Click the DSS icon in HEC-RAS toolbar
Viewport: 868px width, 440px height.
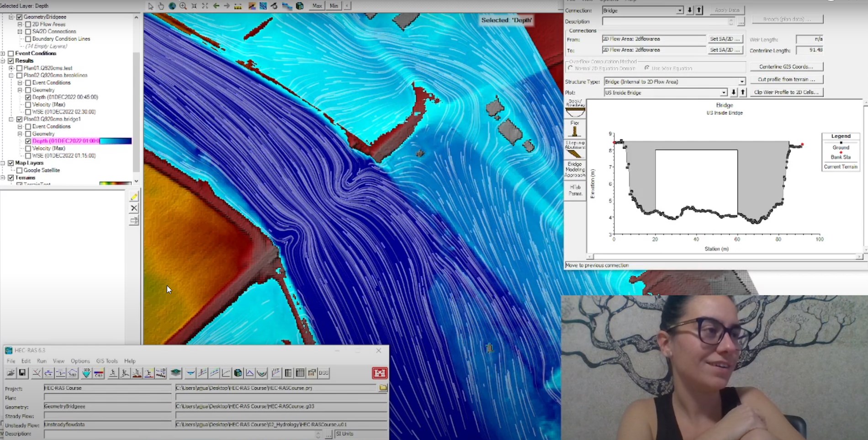(x=324, y=373)
